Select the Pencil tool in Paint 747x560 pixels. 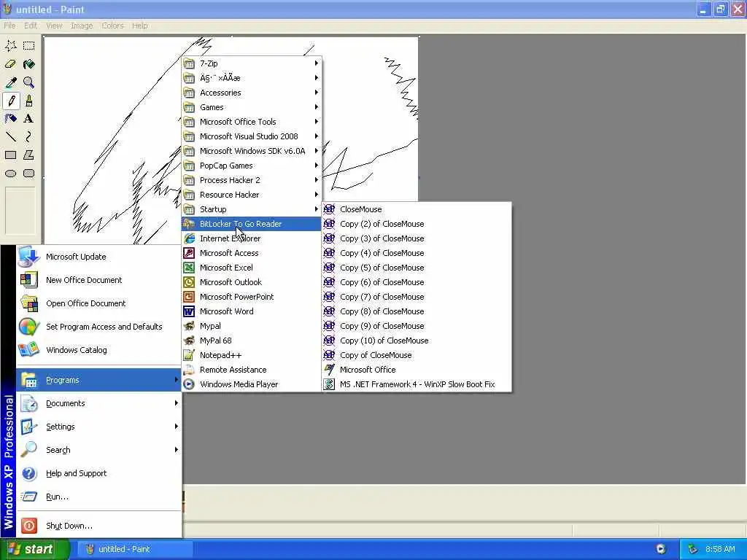[x=10, y=101]
